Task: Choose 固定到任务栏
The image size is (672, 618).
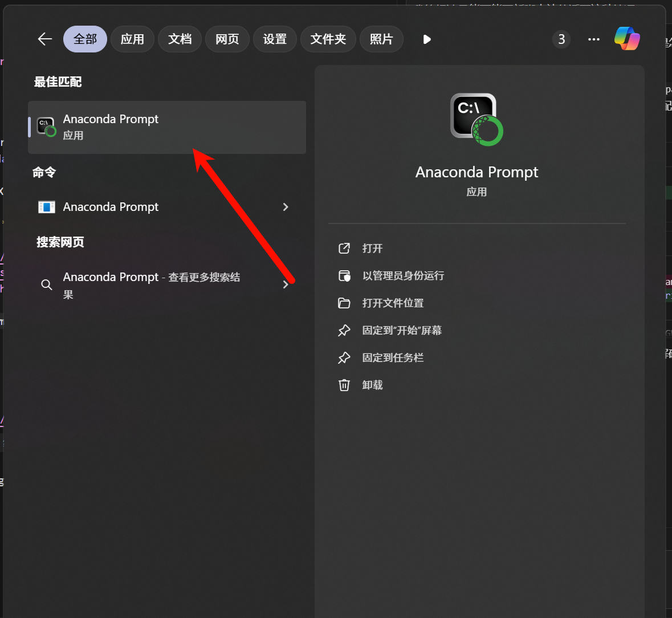Action: [x=393, y=358]
